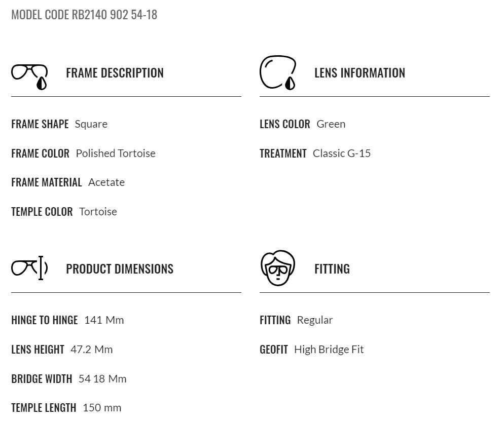Screen dimensions: 504x423
Task: Click the Polished Tortoise frame color value
Action: pos(116,153)
